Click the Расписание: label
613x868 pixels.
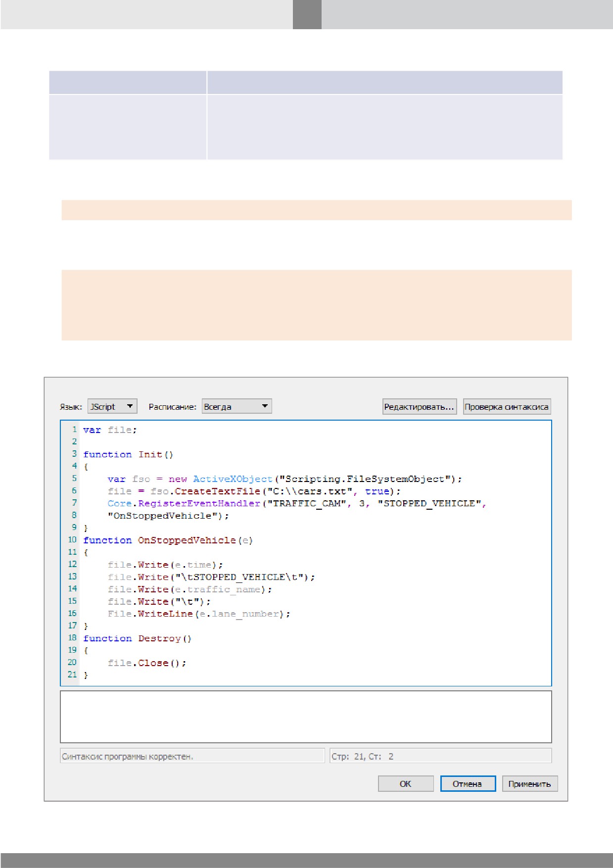tap(172, 407)
